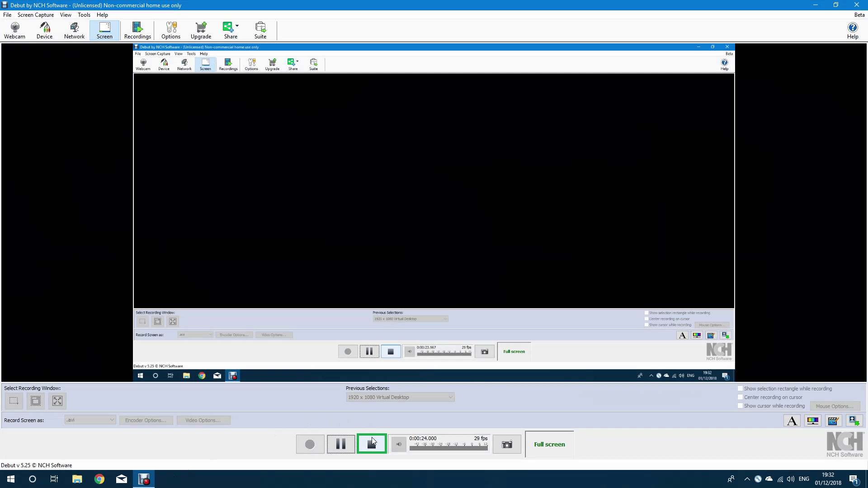
Task: Open the File menu
Action: coord(7,15)
